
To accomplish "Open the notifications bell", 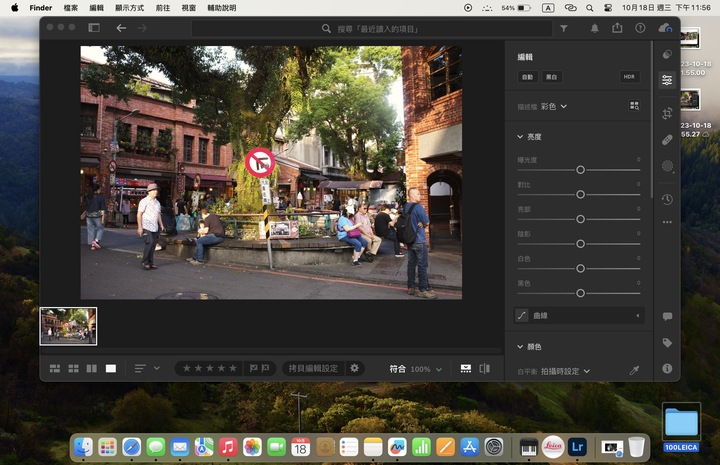I will coord(595,28).
